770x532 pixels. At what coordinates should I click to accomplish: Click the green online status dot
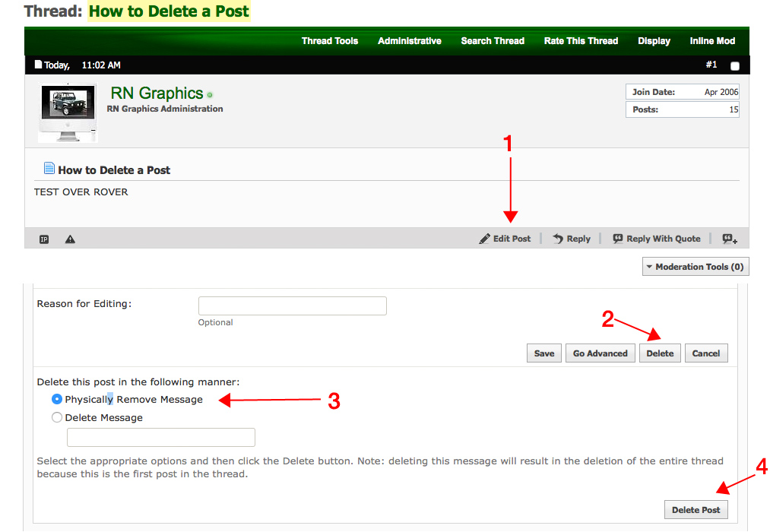click(210, 95)
